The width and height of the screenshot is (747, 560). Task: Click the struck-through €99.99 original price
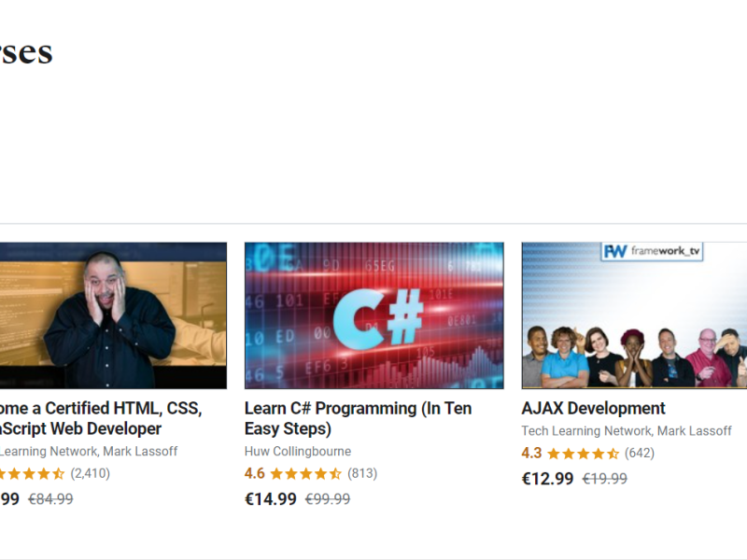click(328, 499)
